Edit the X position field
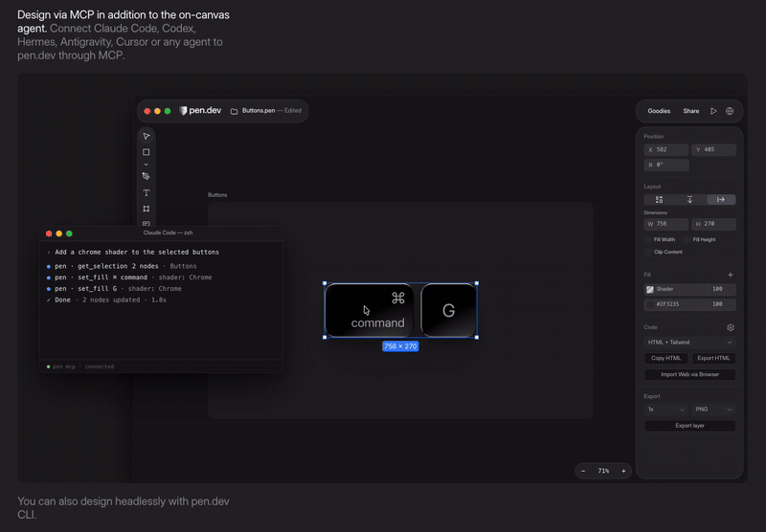The height and width of the screenshot is (532, 766). (666, 150)
